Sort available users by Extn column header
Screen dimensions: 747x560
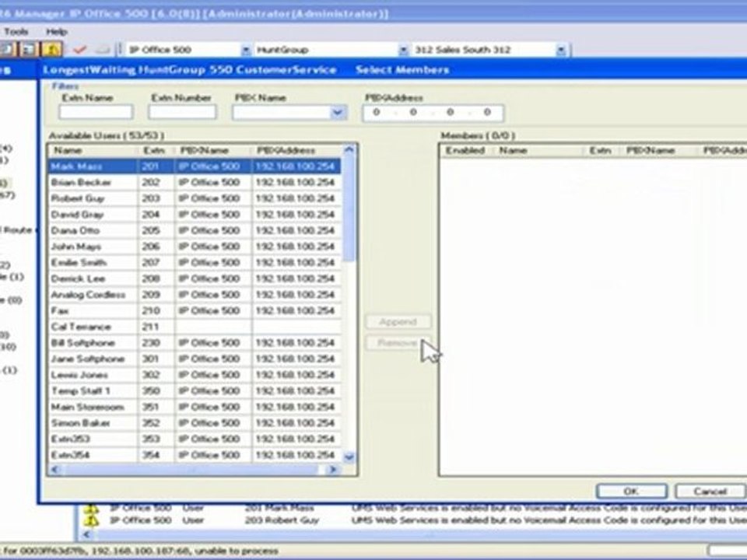[x=156, y=150]
